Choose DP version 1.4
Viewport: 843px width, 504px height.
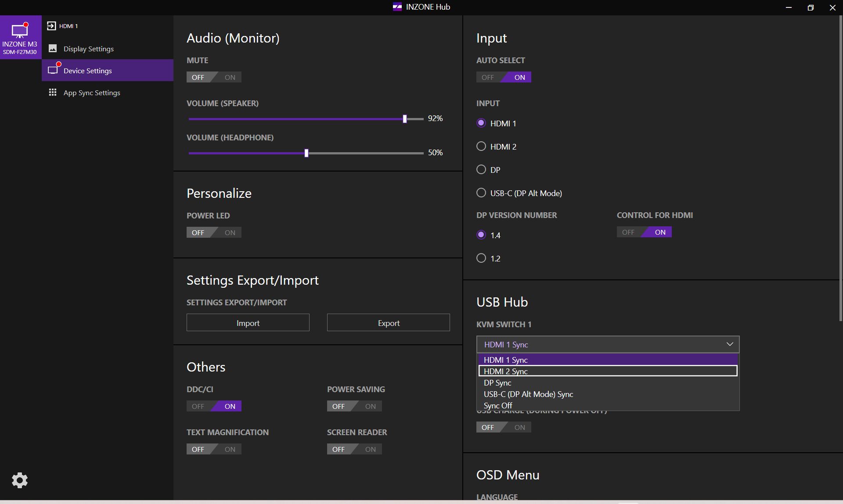481,235
